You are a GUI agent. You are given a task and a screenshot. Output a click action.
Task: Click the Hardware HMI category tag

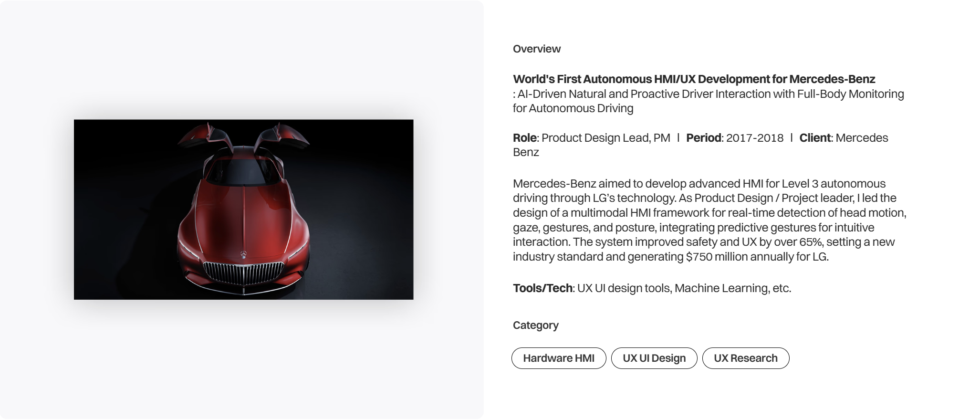click(559, 358)
